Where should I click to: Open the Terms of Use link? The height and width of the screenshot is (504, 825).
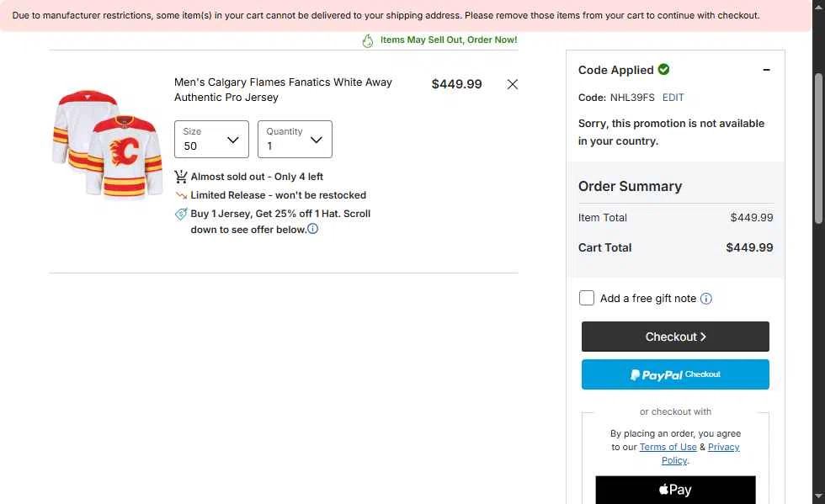[668, 447]
